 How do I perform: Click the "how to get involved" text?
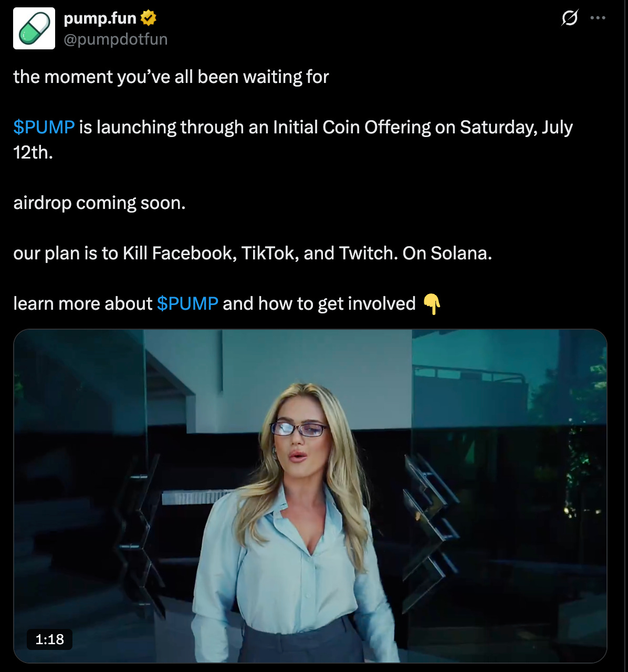[x=337, y=303]
